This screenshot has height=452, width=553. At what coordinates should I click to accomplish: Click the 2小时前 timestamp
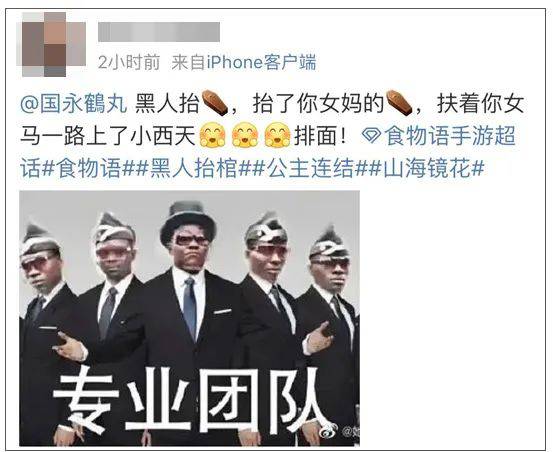tap(129, 63)
